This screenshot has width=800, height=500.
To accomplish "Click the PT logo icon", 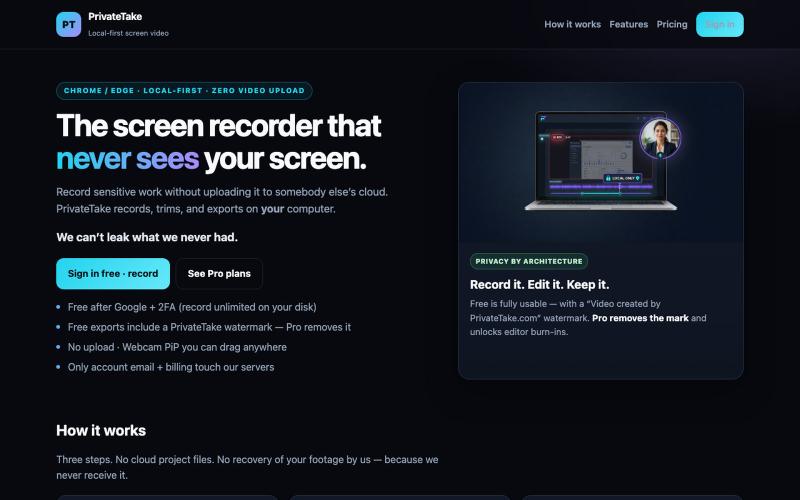I will tap(68, 24).
